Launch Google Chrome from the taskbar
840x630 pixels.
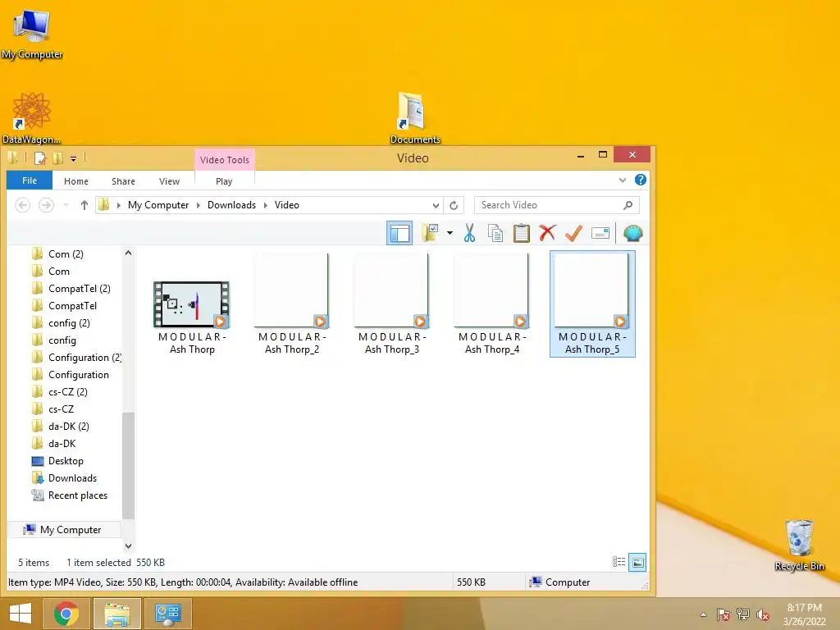(66, 614)
